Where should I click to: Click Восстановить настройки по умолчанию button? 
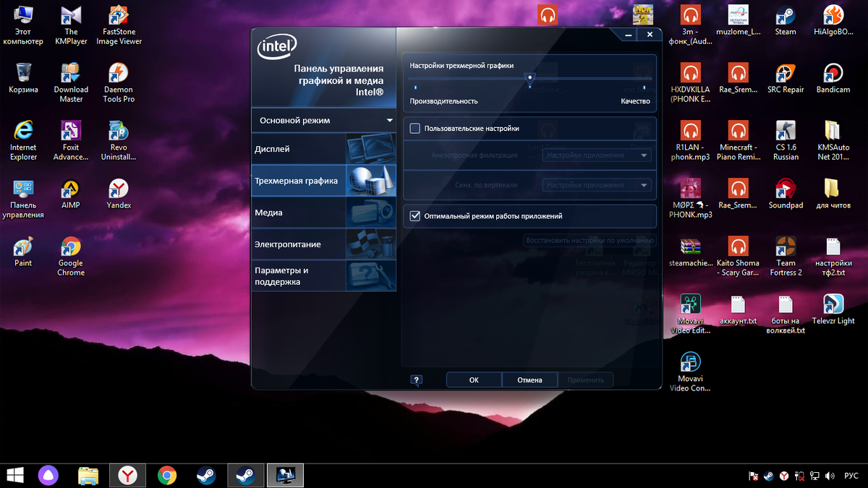tap(590, 240)
